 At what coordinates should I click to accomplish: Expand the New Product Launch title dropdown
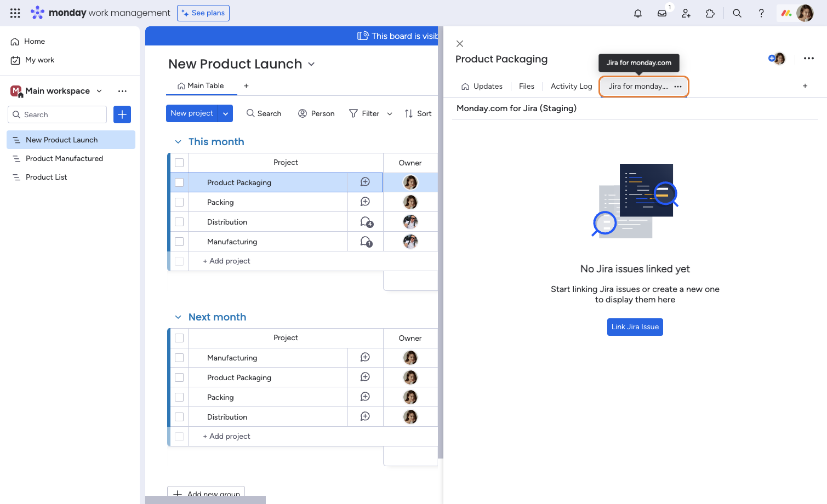(311, 64)
